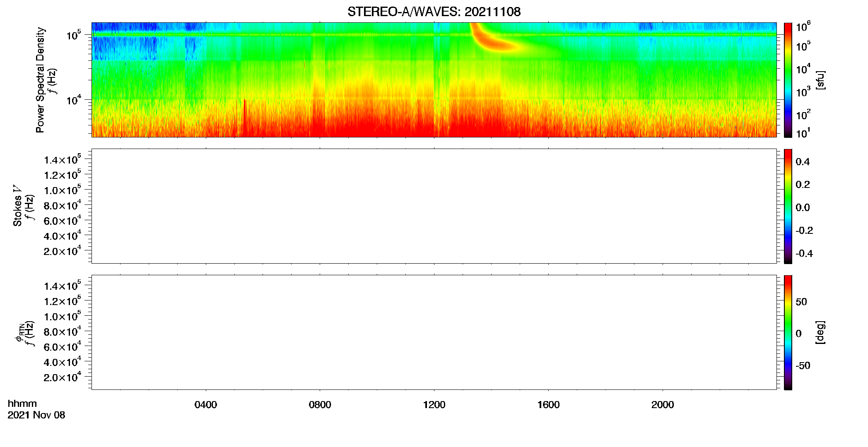Click the [deg] unit label of bottom colorbar

[x=820, y=332]
